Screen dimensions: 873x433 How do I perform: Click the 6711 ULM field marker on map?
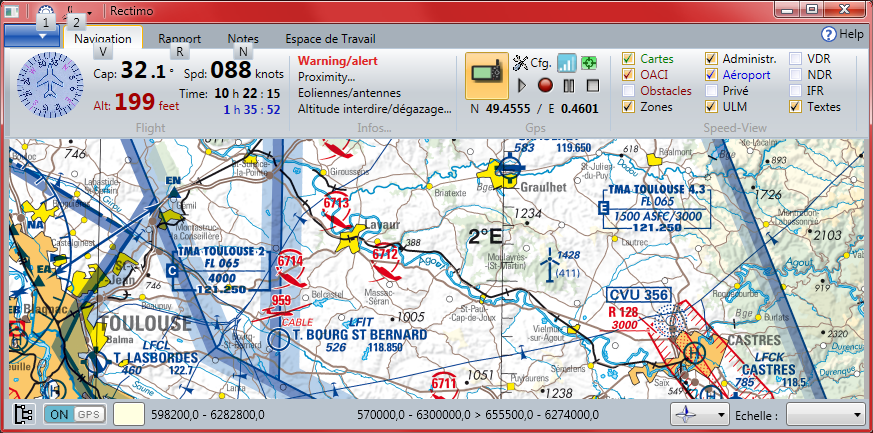[444, 385]
